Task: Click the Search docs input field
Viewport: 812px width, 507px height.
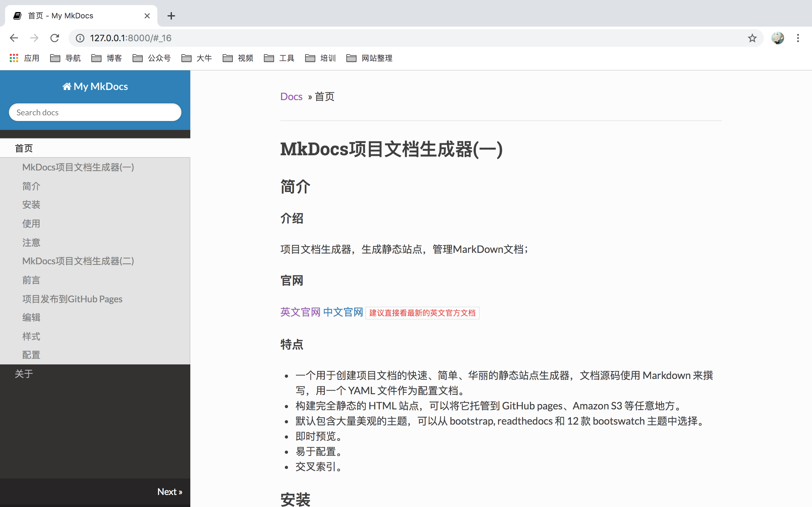Action: 95,112
